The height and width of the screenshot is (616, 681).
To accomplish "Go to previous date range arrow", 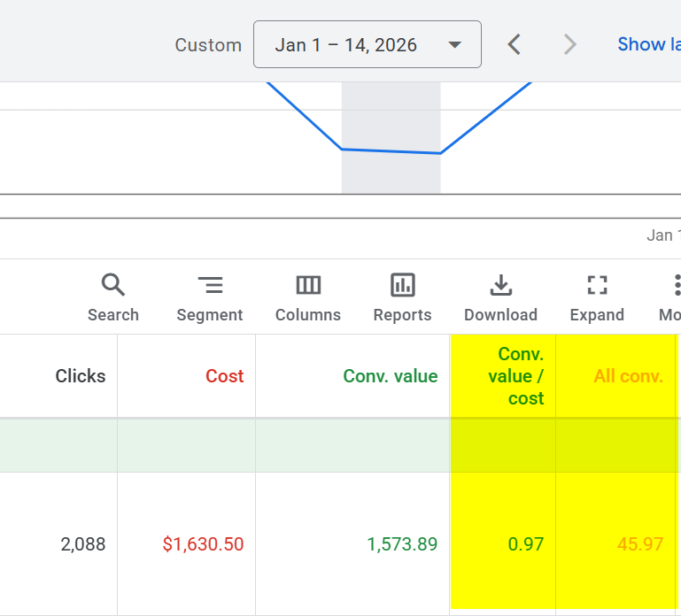I will tap(515, 44).
